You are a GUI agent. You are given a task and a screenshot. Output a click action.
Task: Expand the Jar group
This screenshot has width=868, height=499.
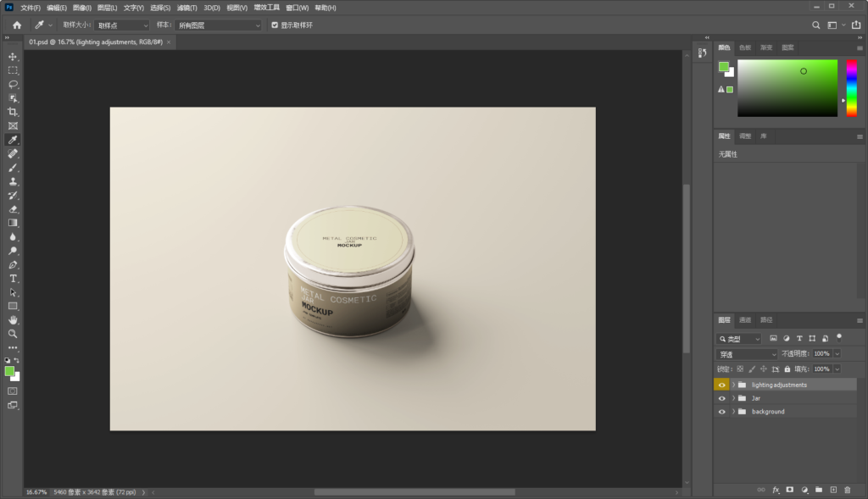click(733, 398)
